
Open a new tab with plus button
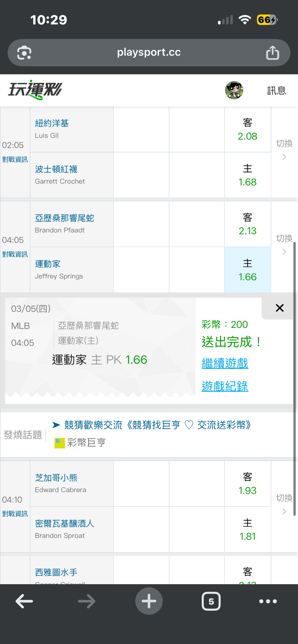149,601
